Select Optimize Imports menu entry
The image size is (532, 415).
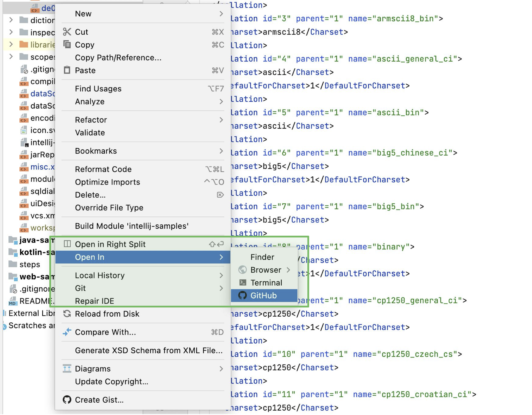142,182
